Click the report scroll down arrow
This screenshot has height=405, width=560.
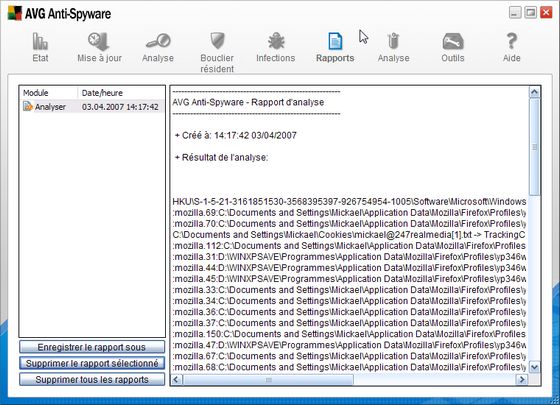(534, 367)
